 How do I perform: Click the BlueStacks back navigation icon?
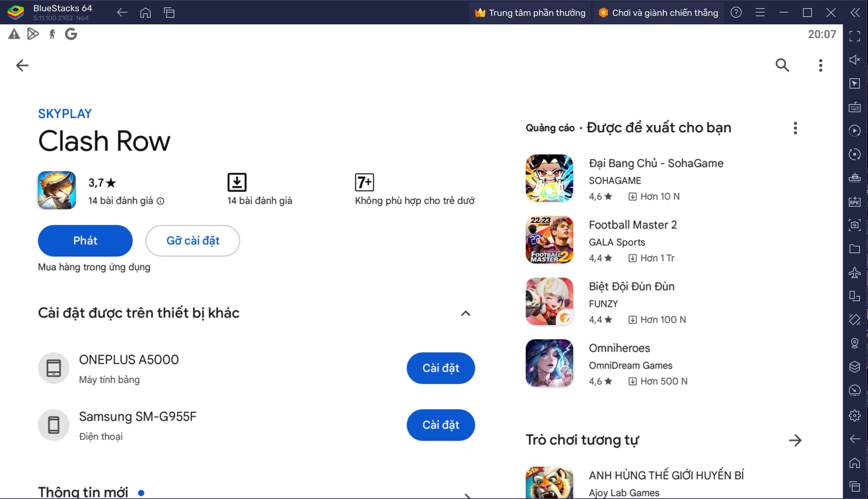(122, 12)
